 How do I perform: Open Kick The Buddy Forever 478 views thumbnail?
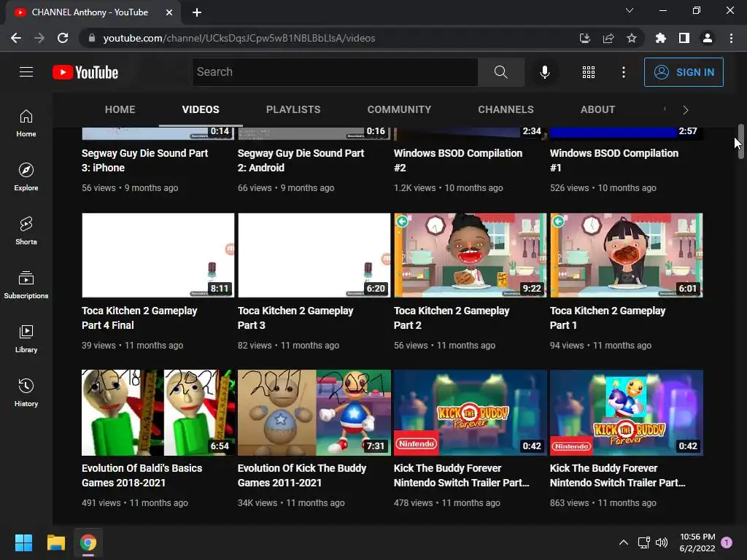471,413
